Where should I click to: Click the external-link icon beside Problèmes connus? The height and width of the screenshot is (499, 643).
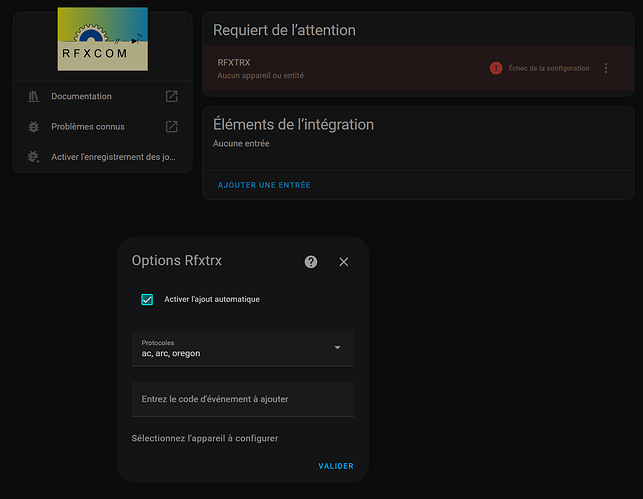pos(171,127)
